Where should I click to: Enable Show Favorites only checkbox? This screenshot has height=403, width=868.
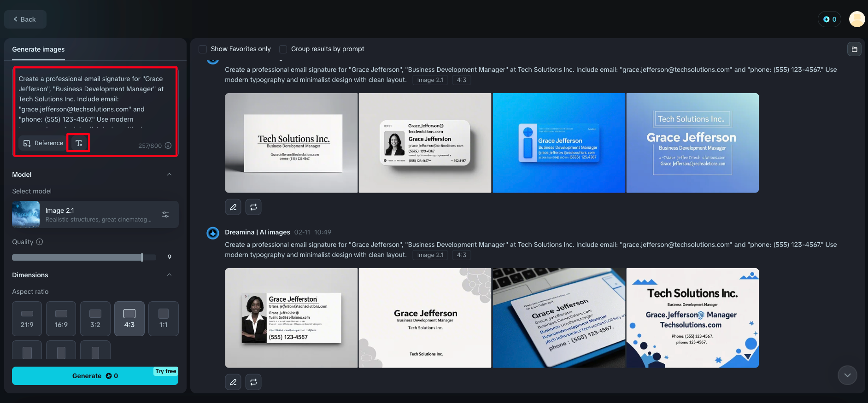pyautogui.click(x=203, y=49)
